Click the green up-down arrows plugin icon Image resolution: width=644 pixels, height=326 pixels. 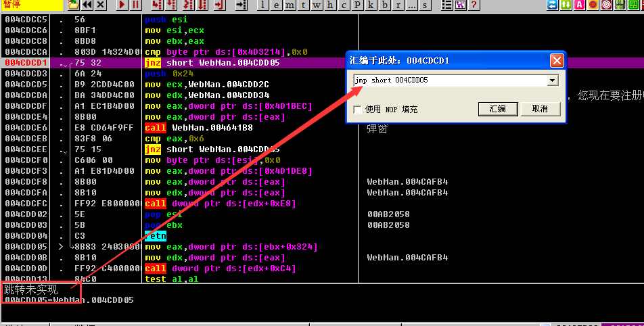(566, 5)
